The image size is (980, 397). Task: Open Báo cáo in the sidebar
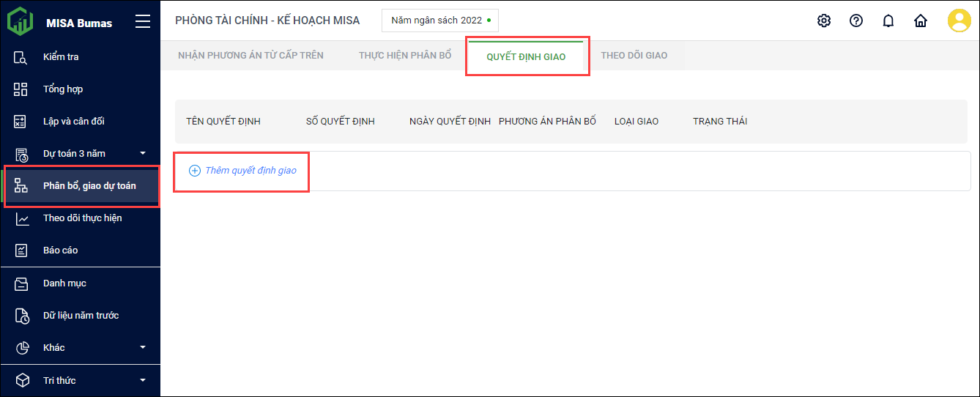point(60,251)
